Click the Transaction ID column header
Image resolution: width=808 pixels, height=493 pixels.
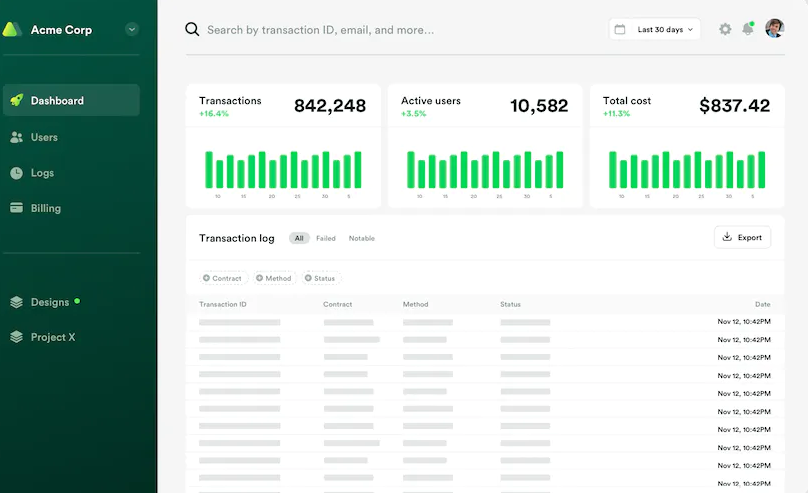223,304
